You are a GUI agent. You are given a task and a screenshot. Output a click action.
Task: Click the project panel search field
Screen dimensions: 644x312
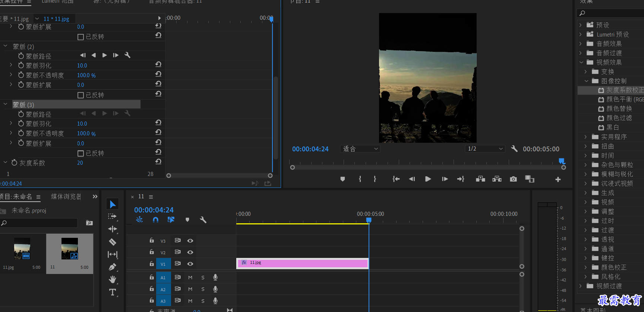tap(39, 223)
